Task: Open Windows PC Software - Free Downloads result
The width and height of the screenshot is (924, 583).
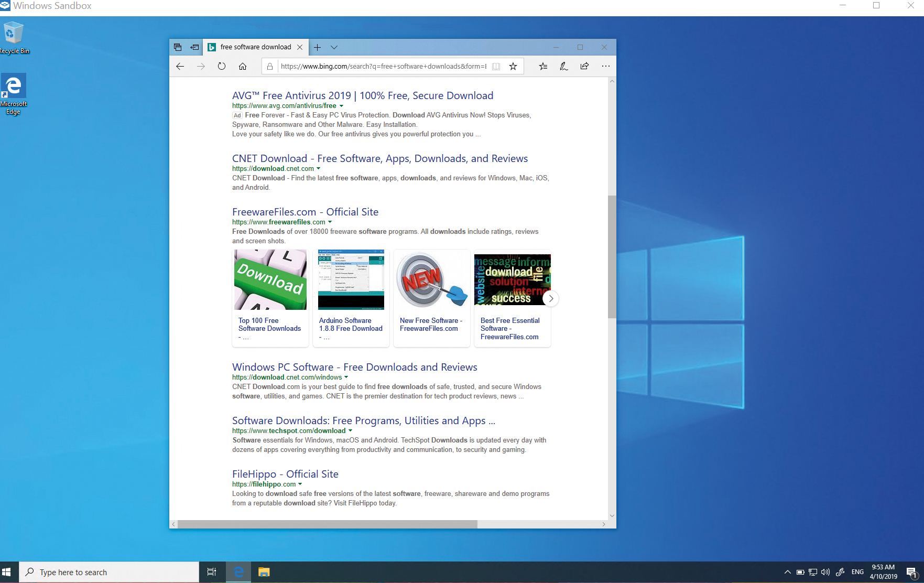Action: 355,367
